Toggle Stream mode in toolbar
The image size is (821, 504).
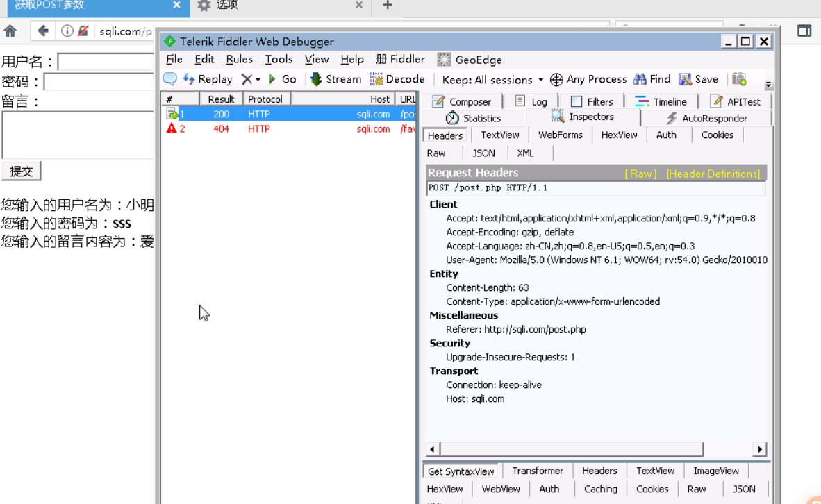click(x=335, y=79)
